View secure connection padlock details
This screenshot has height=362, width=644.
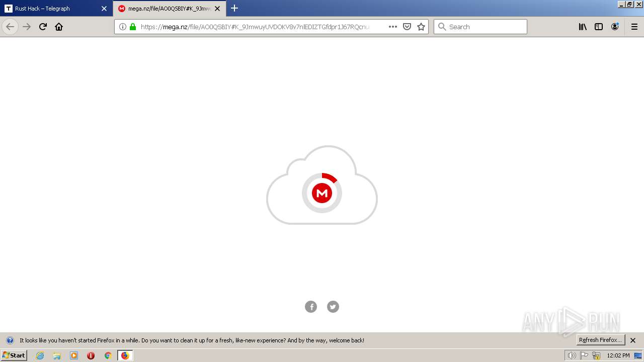click(133, 27)
